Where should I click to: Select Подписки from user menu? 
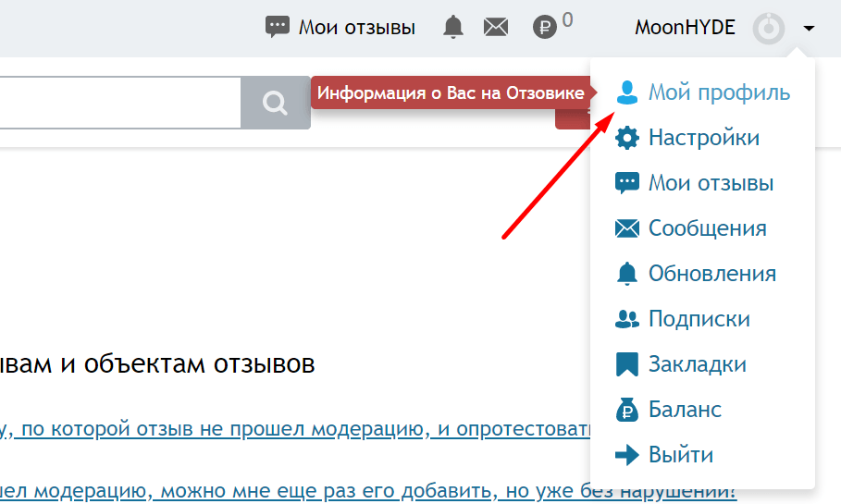(x=682, y=319)
